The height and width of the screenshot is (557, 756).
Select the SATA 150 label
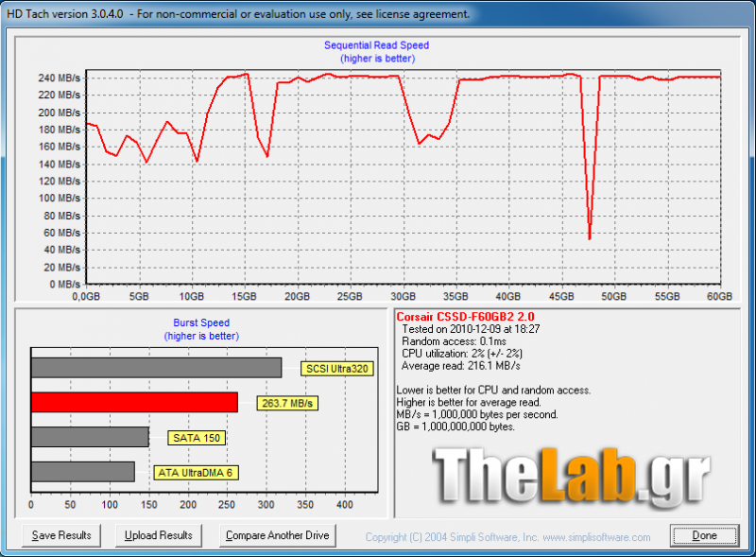click(197, 438)
